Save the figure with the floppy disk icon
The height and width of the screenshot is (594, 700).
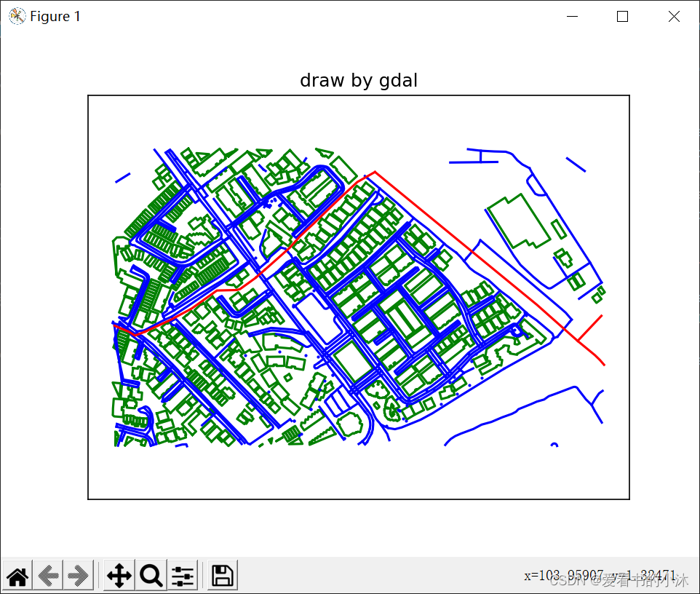[x=222, y=577]
